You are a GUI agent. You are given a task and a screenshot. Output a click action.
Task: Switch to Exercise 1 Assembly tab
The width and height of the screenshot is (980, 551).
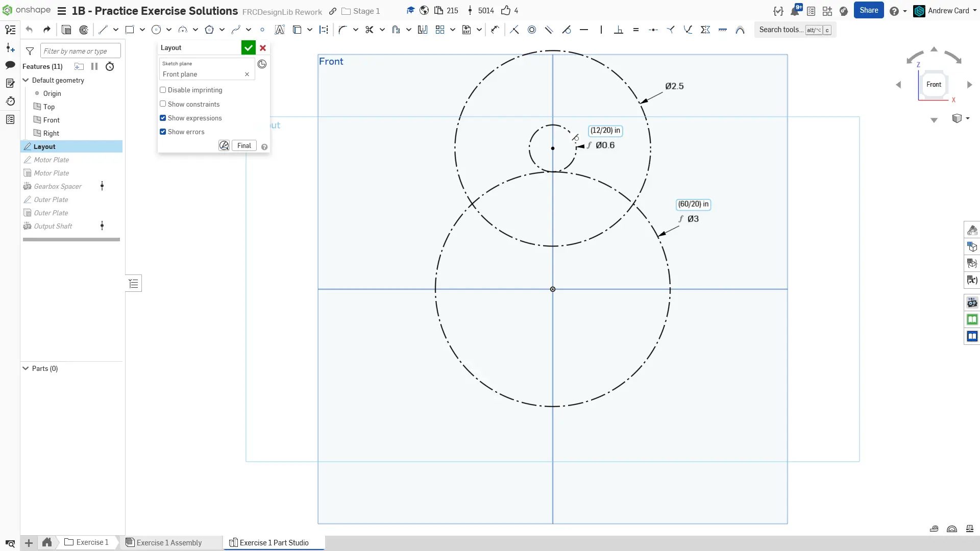point(168,542)
